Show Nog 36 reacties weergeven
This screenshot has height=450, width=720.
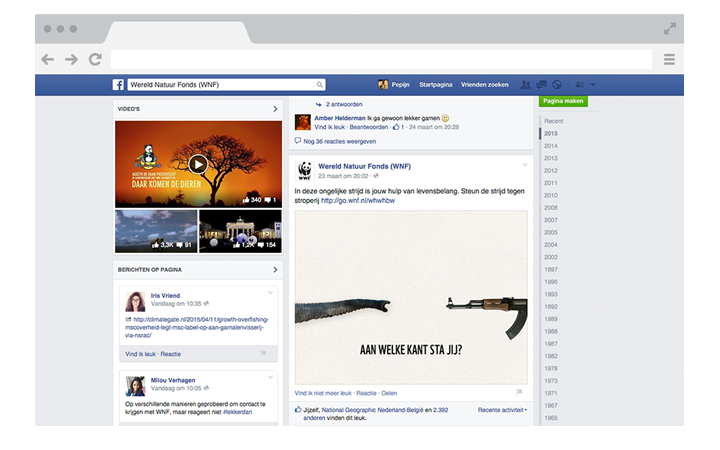pyautogui.click(x=339, y=141)
